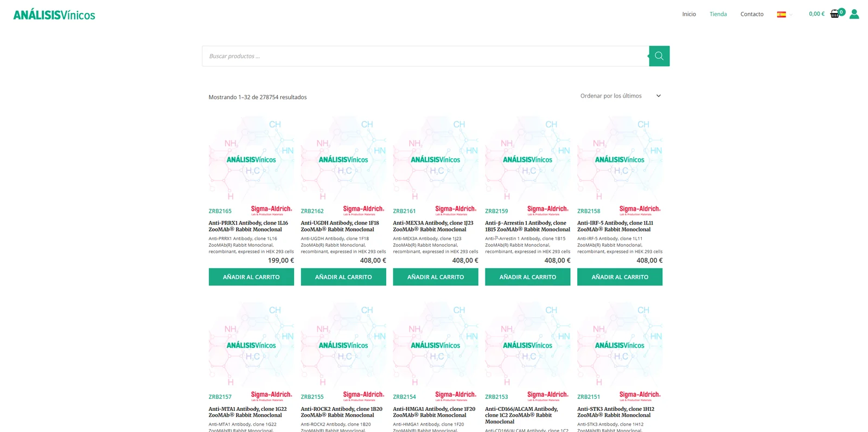The width and height of the screenshot is (868, 432).
Task: Click the ZRB2155 product image
Action: click(343, 345)
